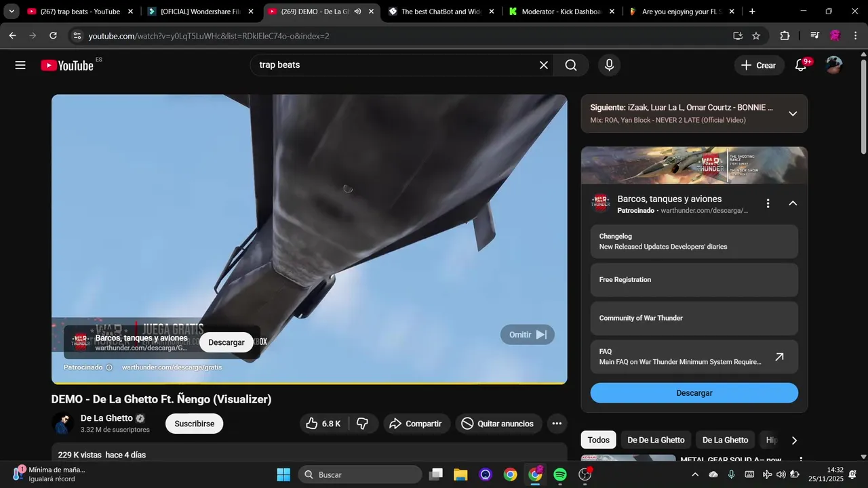
Task: Share the video via Compartir
Action: tap(416, 424)
